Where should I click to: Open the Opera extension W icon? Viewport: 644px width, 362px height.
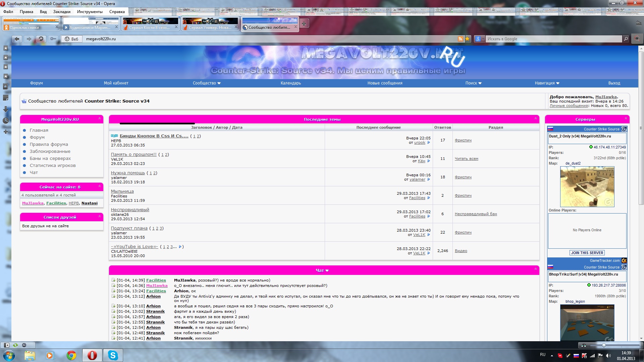[x=637, y=39]
